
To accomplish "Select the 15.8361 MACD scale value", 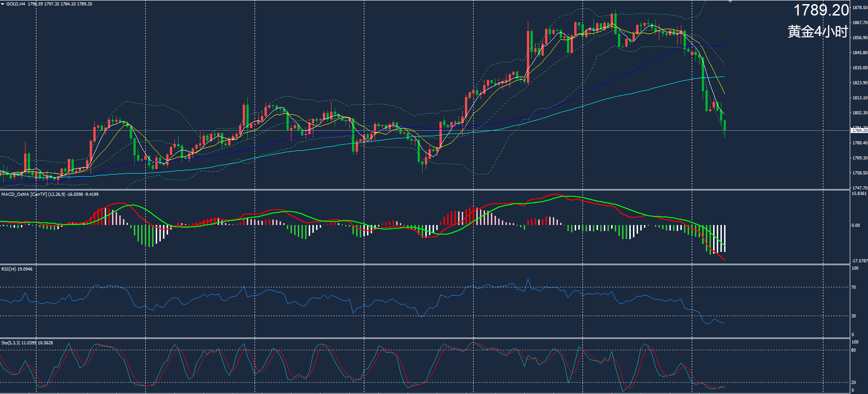I will (859, 194).
